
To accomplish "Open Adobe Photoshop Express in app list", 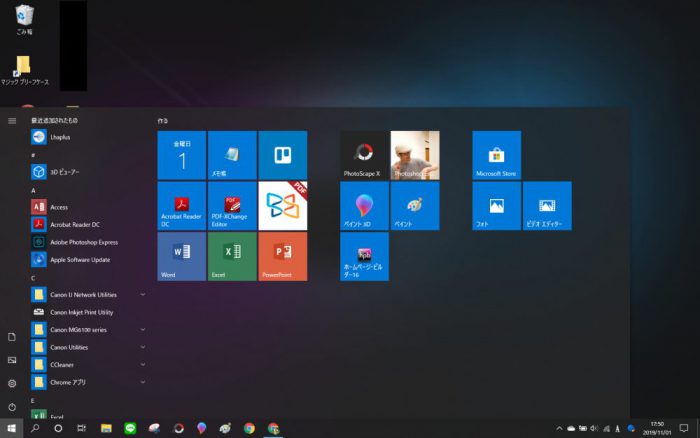I will pyautogui.click(x=88, y=242).
